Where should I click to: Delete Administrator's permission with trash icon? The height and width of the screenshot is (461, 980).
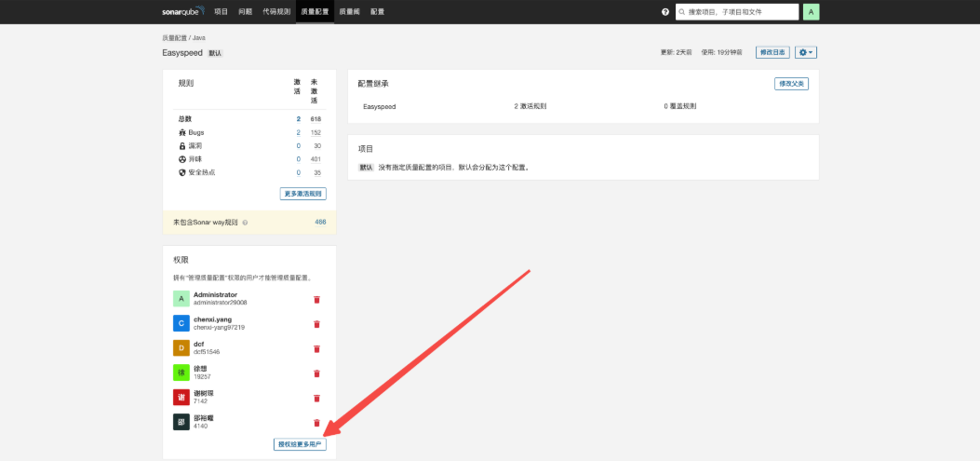pyautogui.click(x=316, y=300)
